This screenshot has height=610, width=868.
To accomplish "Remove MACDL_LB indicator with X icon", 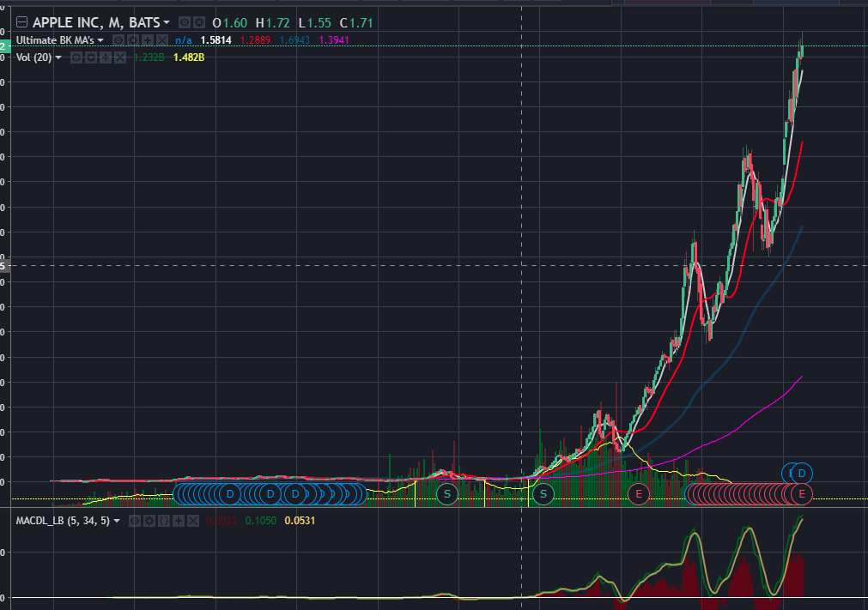I will (x=192, y=521).
